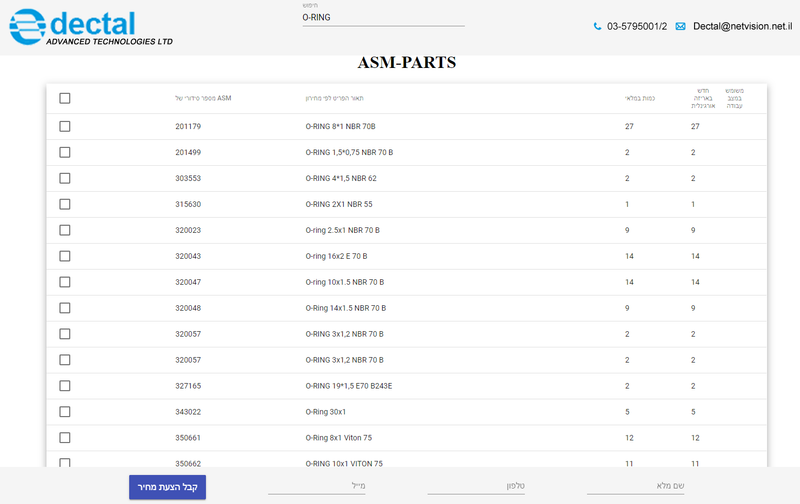Click the ASM serial number column header

203,98
